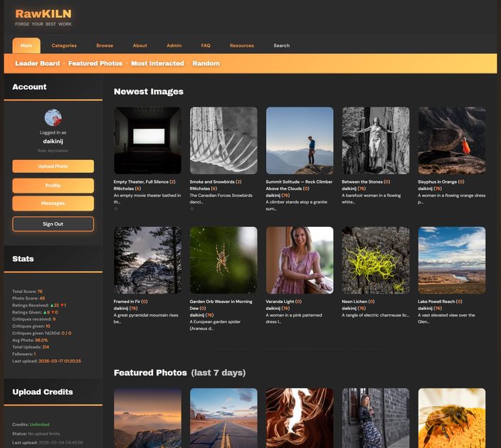Click the Empty Theater, Full Silence title
This screenshot has height=448, width=501.
tap(141, 182)
